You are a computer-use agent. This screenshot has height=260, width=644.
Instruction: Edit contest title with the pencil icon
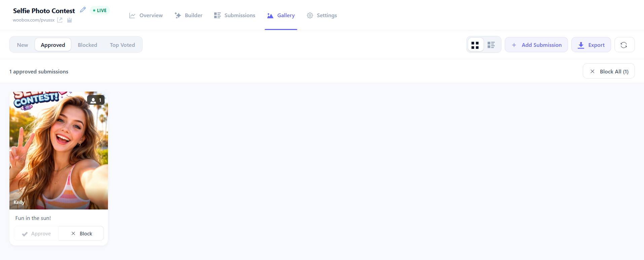(x=83, y=10)
